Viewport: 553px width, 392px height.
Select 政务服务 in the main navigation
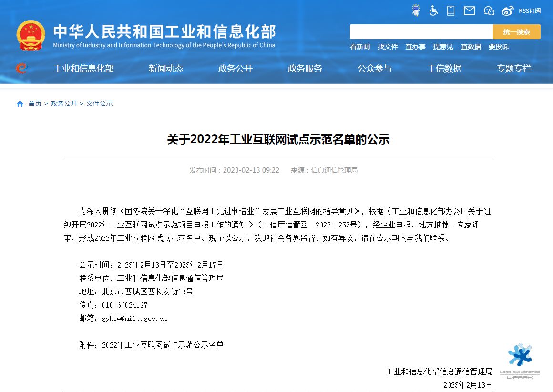305,69
